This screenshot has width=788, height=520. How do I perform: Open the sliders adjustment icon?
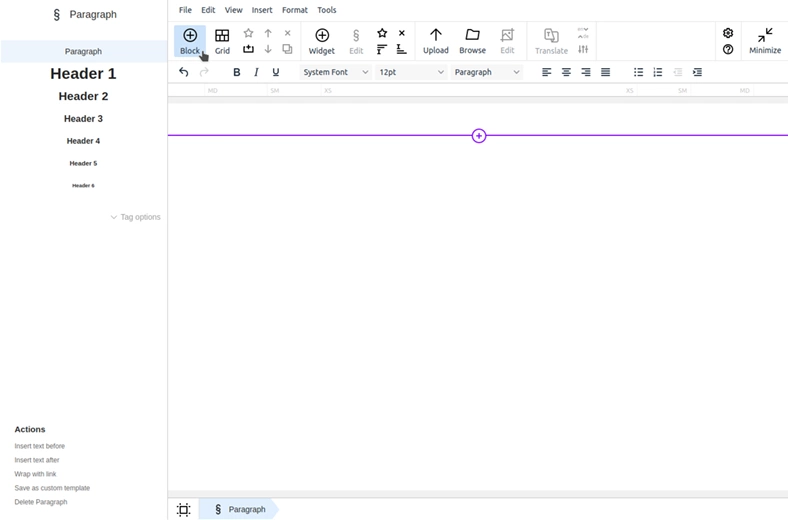click(x=583, y=49)
